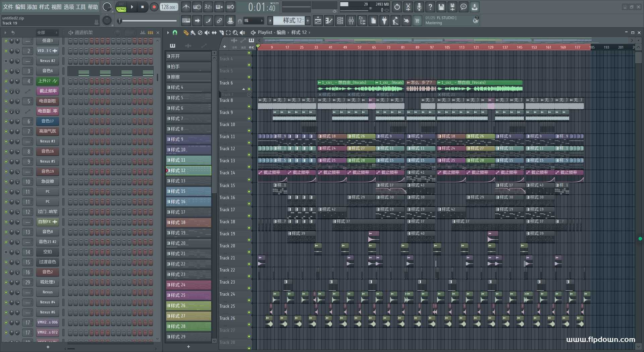Open the 编辑 menu
Viewport: 644px width, 352px height.
pos(20,7)
